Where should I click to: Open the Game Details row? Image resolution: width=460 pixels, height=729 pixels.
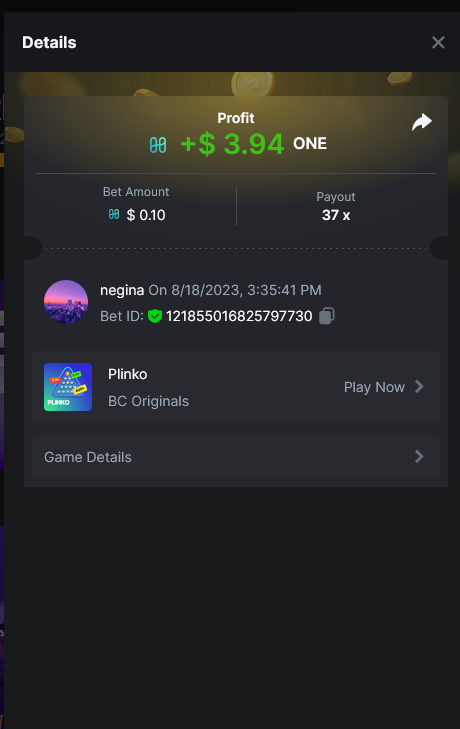tap(236, 457)
